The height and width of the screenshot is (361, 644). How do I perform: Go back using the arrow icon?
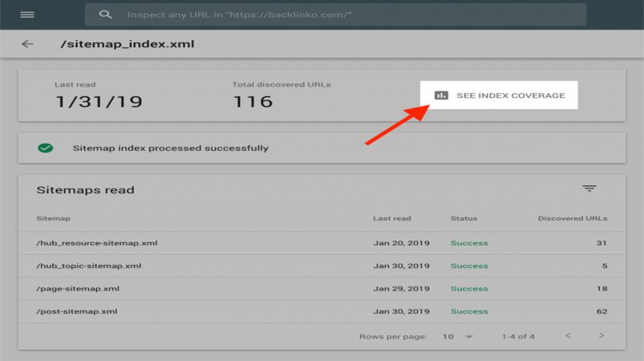27,44
